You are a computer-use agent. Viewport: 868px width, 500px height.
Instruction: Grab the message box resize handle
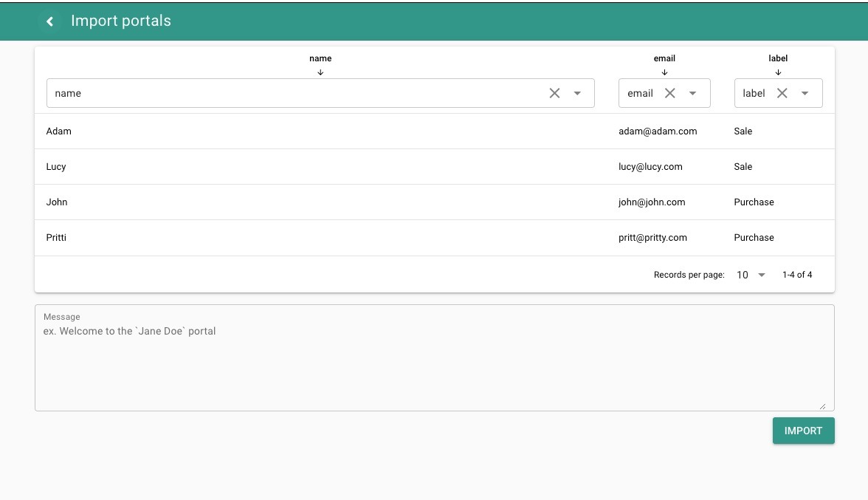click(822, 405)
